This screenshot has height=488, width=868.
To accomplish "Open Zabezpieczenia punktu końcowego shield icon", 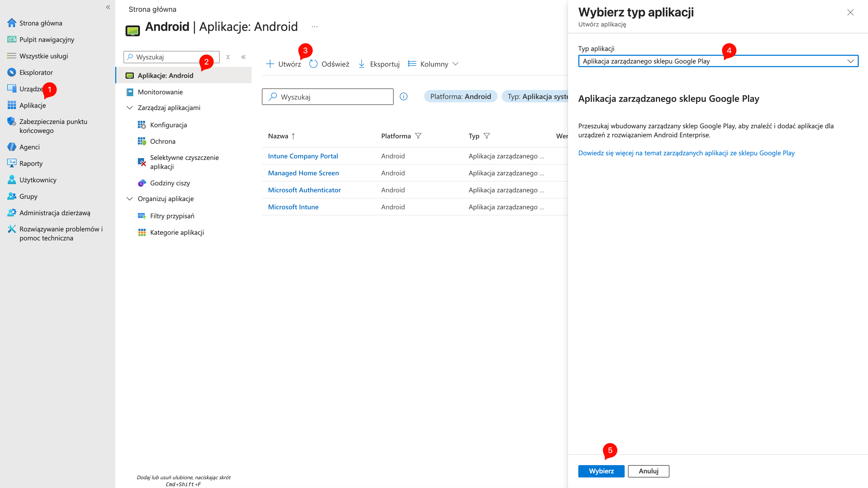I will (12, 122).
